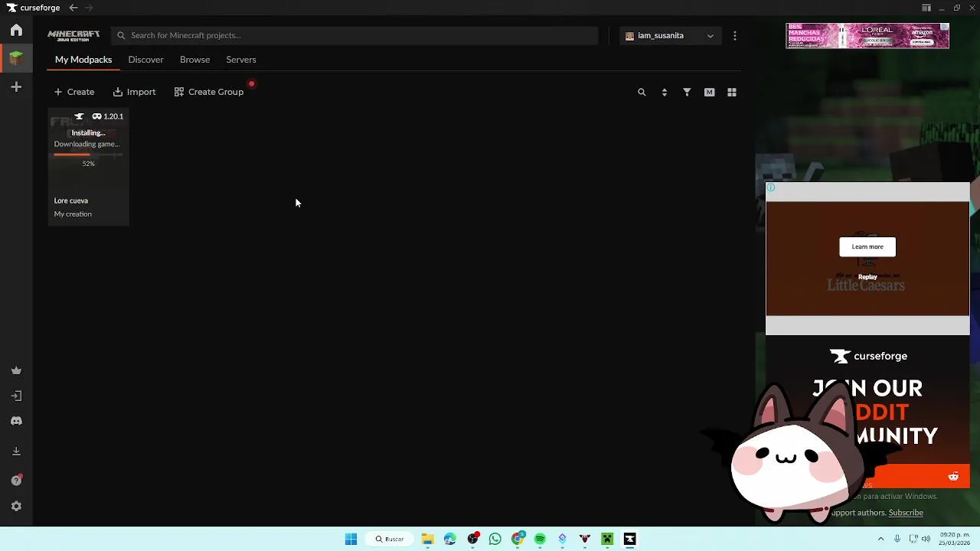Click the Minecraft Java Edition logo
Image resolution: width=980 pixels, height=551 pixels.
point(73,35)
